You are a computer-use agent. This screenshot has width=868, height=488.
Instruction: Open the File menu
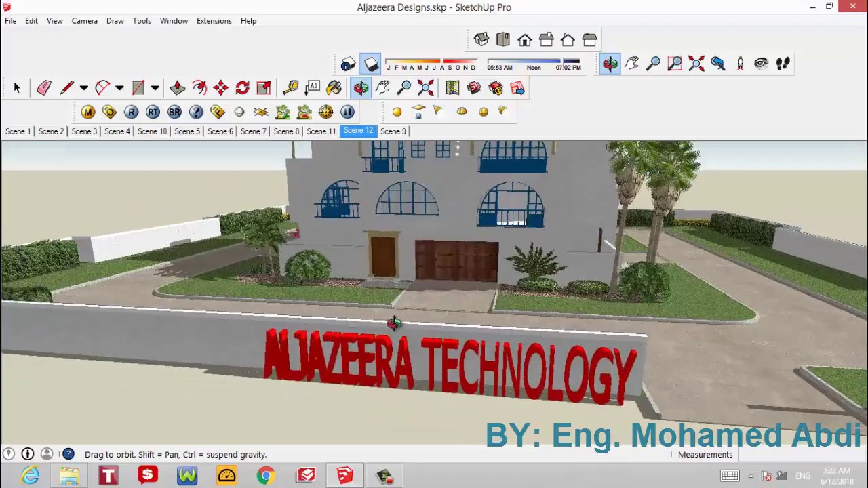pyautogui.click(x=11, y=21)
